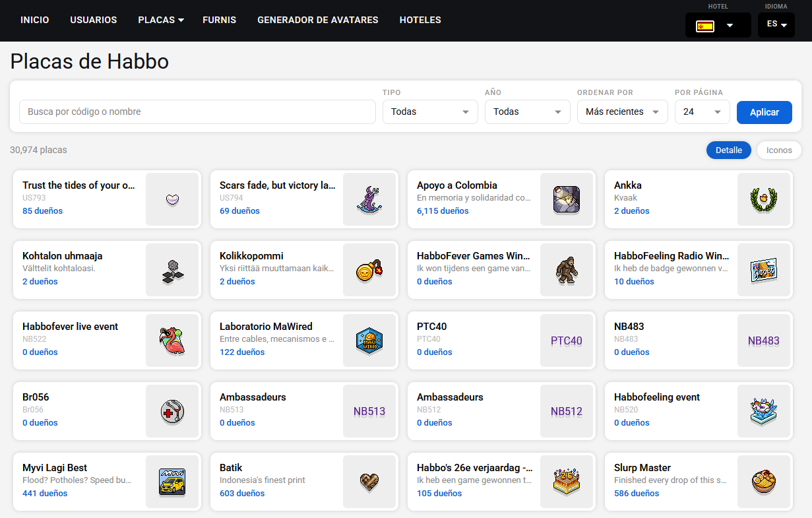Image resolution: width=812 pixels, height=518 pixels.
Task: Open 122 dueños link
Action: tap(242, 352)
